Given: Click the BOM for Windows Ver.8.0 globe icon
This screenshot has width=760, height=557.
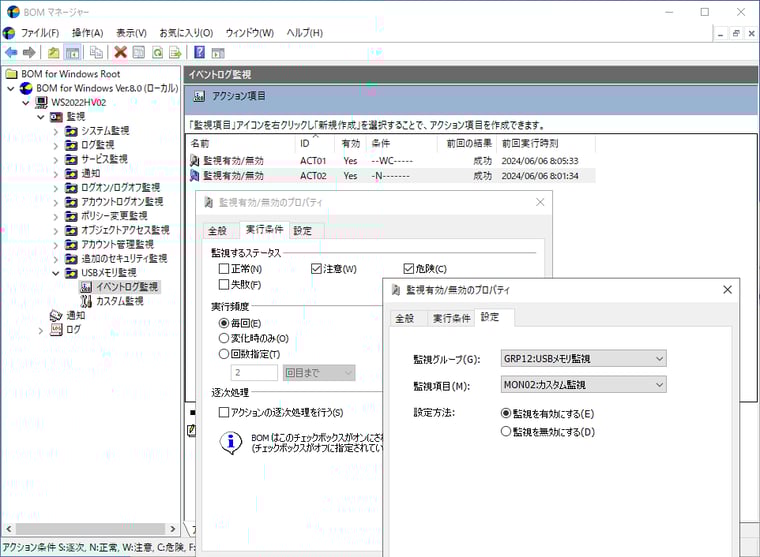Looking at the screenshot, I should [26, 88].
